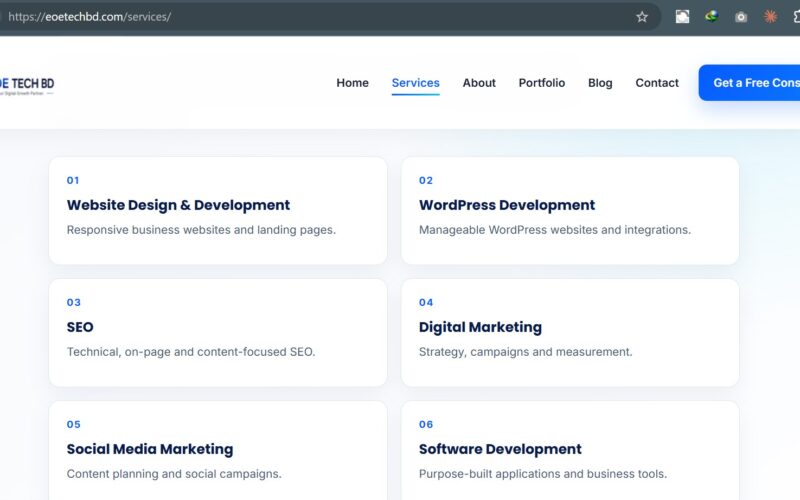Viewport: 800px width, 500px height.
Task: Open the camera screenshot extension
Action: click(741, 17)
